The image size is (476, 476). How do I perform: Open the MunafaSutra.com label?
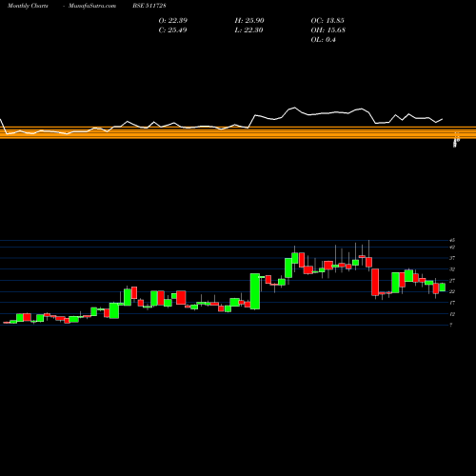[92, 6]
